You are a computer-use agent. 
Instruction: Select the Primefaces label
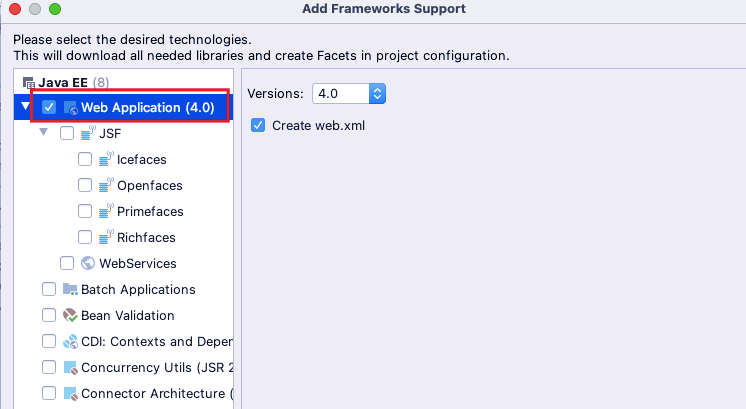[x=150, y=212]
